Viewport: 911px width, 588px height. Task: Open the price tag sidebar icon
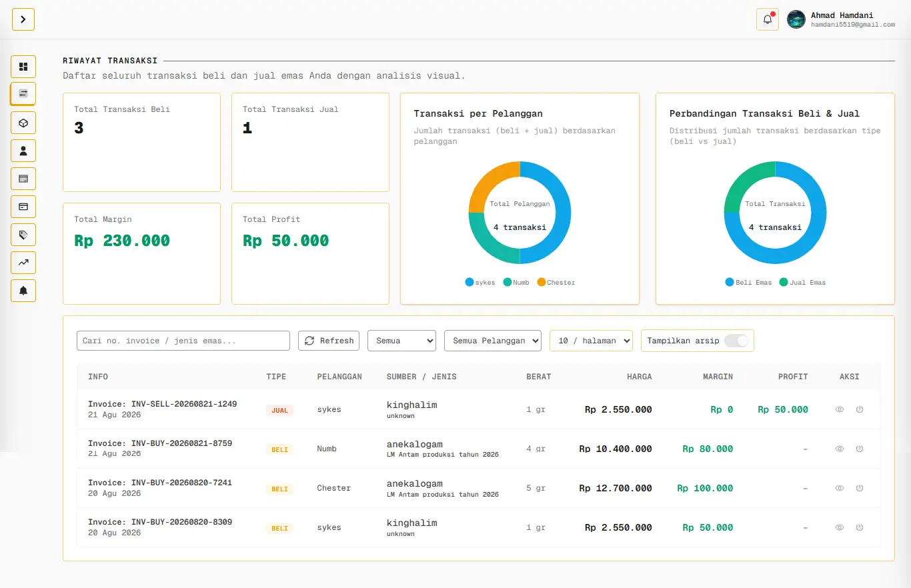point(23,235)
